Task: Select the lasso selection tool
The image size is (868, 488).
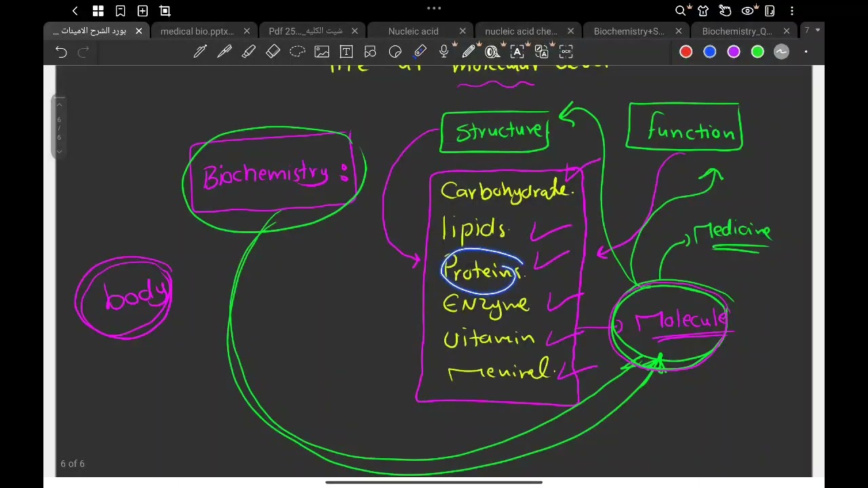Action: (297, 52)
